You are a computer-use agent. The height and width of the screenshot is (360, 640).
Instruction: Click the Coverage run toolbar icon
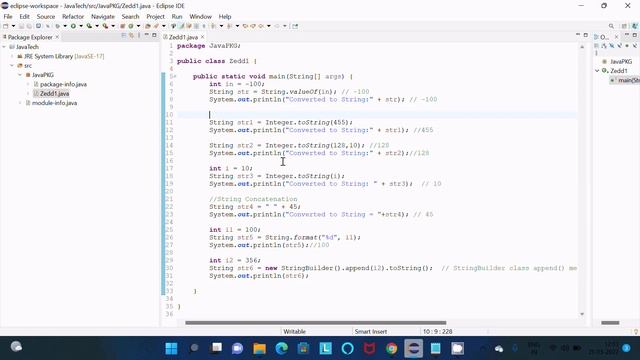click(89, 26)
